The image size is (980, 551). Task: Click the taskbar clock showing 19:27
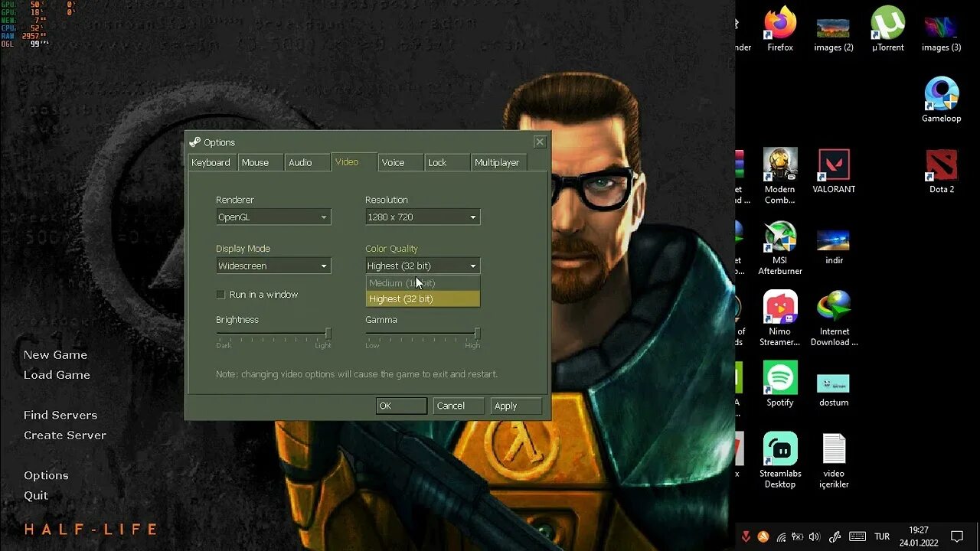tap(919, 536)
